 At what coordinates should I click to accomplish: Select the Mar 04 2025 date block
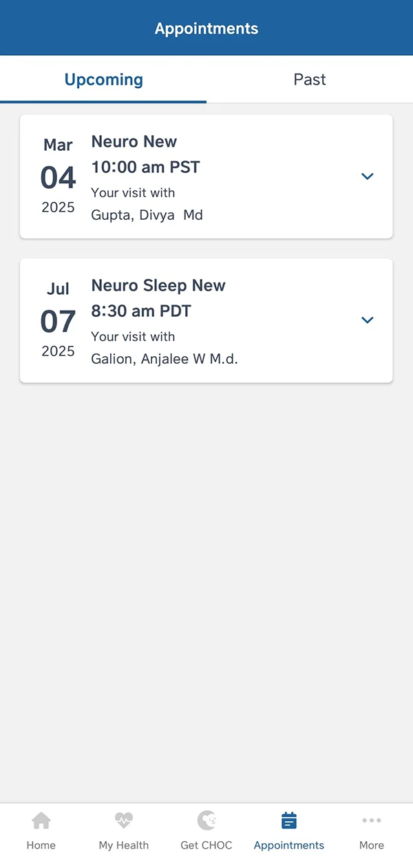click(58, 176)
